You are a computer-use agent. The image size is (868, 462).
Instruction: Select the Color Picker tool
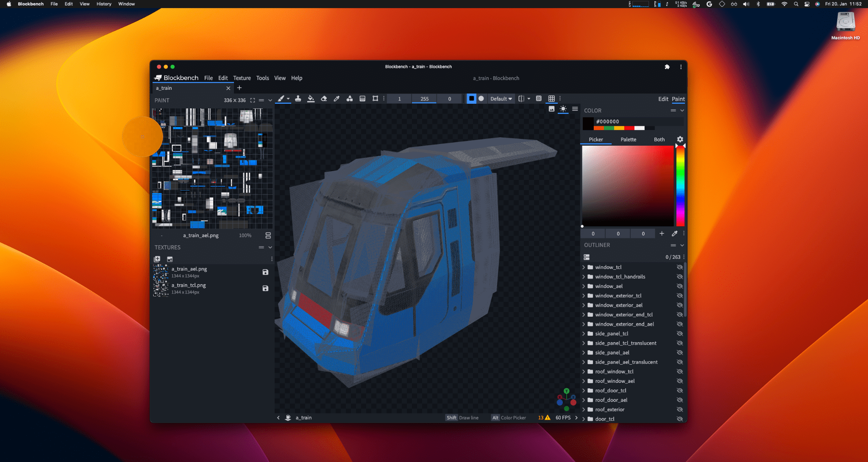pos(336,98)
